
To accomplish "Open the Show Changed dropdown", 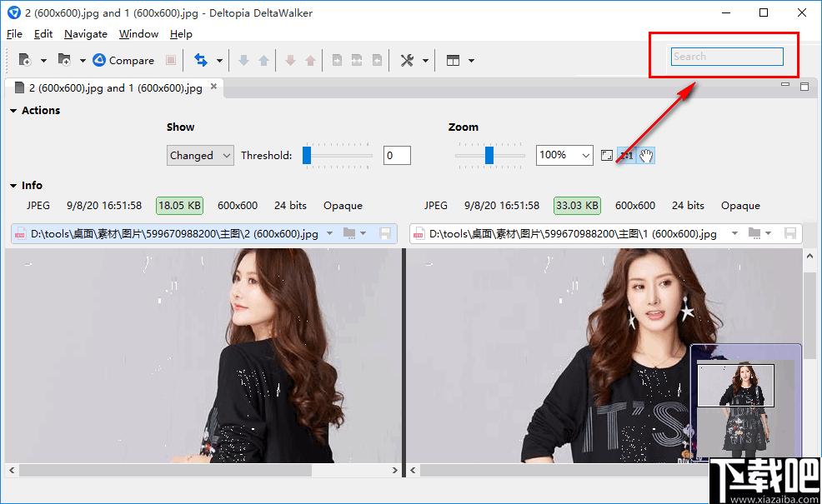I will point(200,156).
